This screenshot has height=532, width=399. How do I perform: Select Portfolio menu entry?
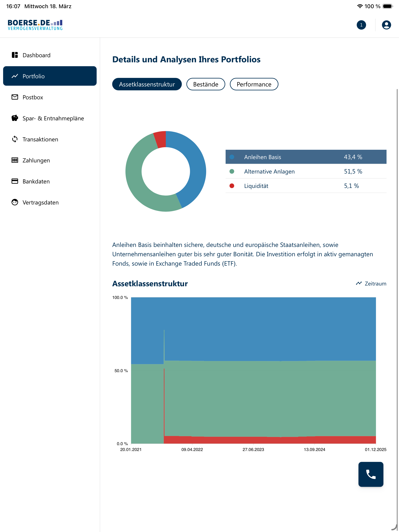click(50, 76)
